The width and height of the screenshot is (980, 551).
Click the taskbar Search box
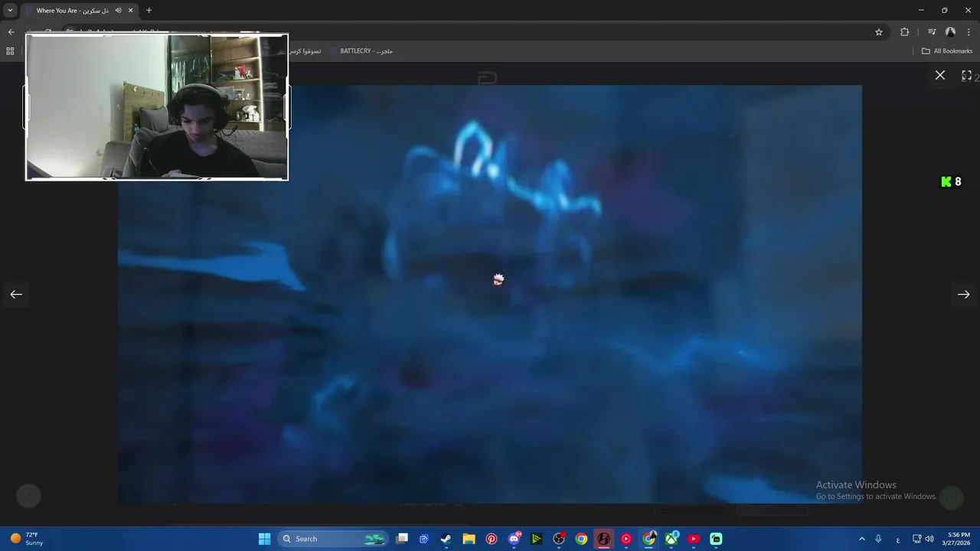(333, 539)
